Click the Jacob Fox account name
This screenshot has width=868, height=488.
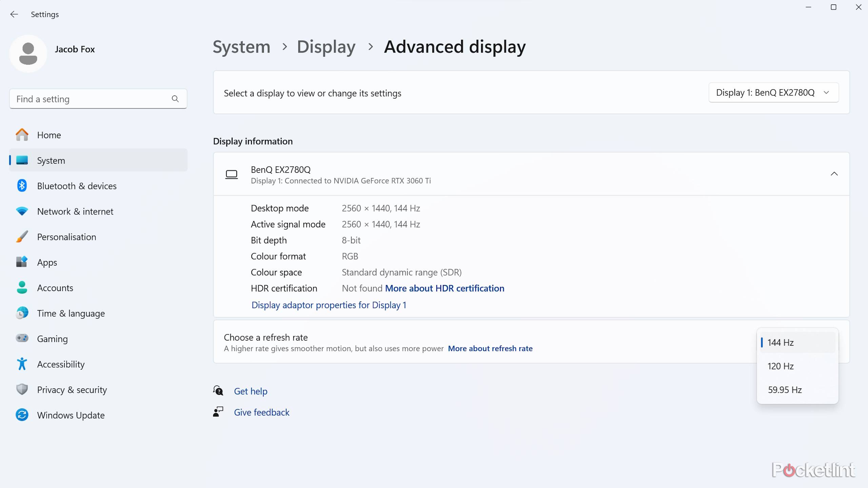pos(75,49)
